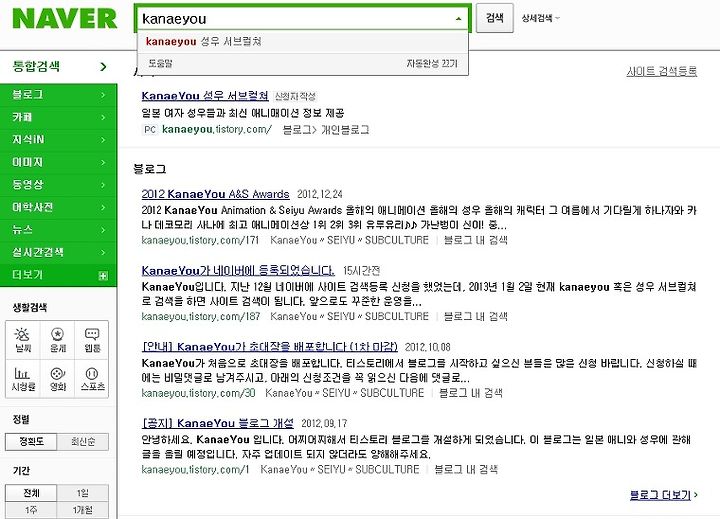Open the 사이트 검색등록 link
720x519 pixels.
(662, 71)
